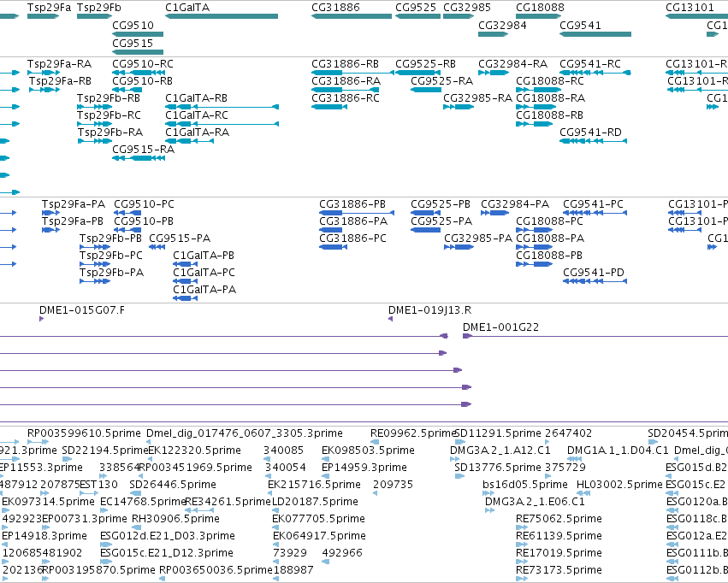Open EST label ESG012d.E21_D03.3prime
Image resolution: width=728 pixels, height=583 pixels.
(x=168, y=536)
